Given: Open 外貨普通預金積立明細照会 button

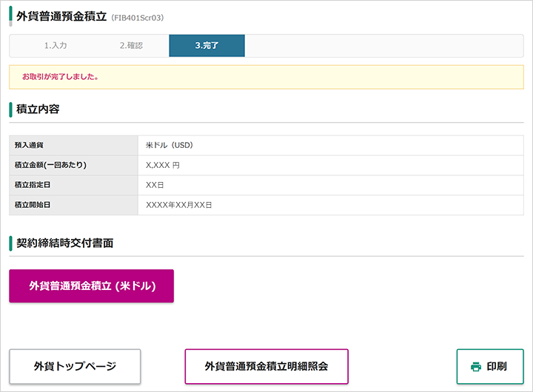Looking at the screenshot, I should click(x=266, y=367).
